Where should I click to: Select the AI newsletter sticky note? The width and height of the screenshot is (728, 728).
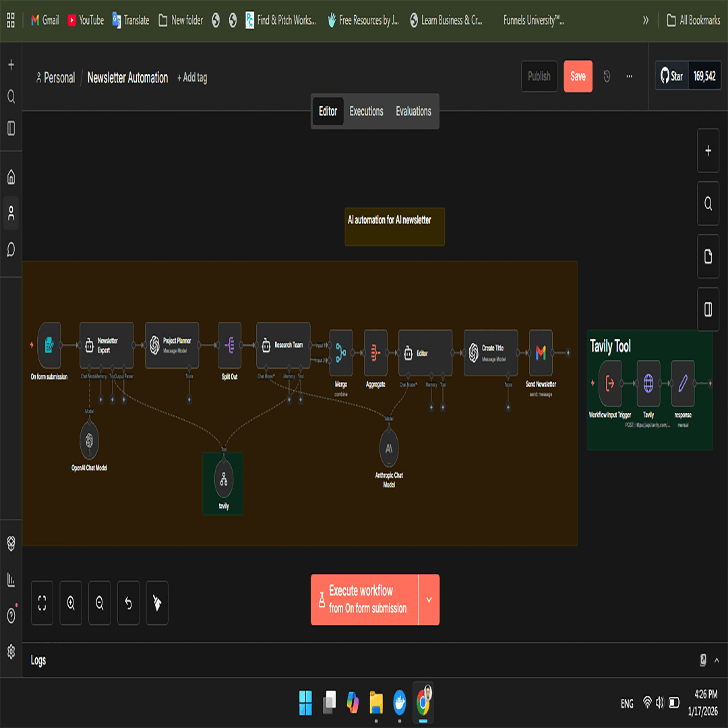(x=394, y=226)
